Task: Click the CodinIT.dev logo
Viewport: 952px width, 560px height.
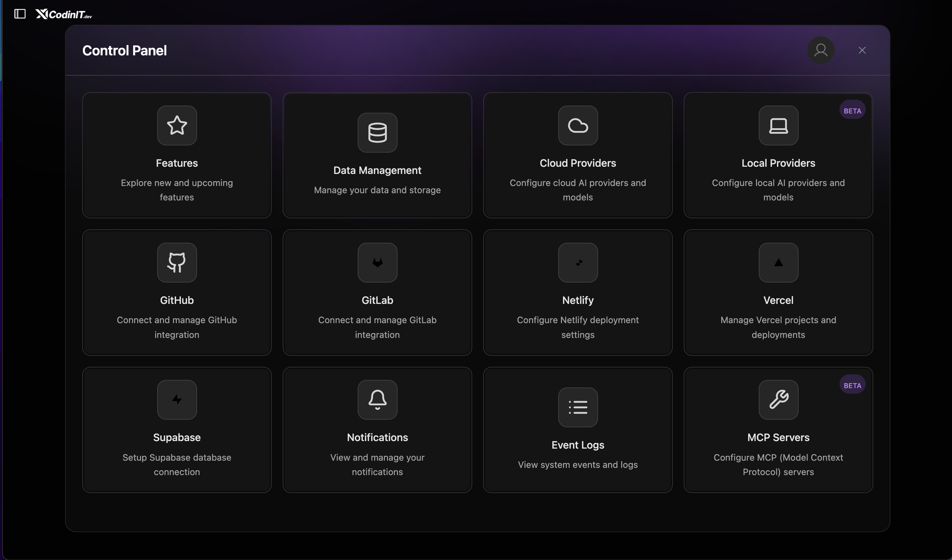Action: [x=64, y=14]
